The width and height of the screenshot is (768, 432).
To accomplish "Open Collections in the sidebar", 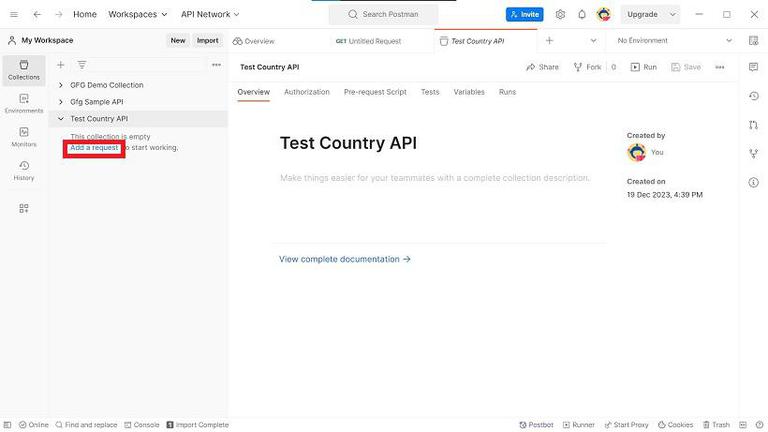I will coord(24,71).
